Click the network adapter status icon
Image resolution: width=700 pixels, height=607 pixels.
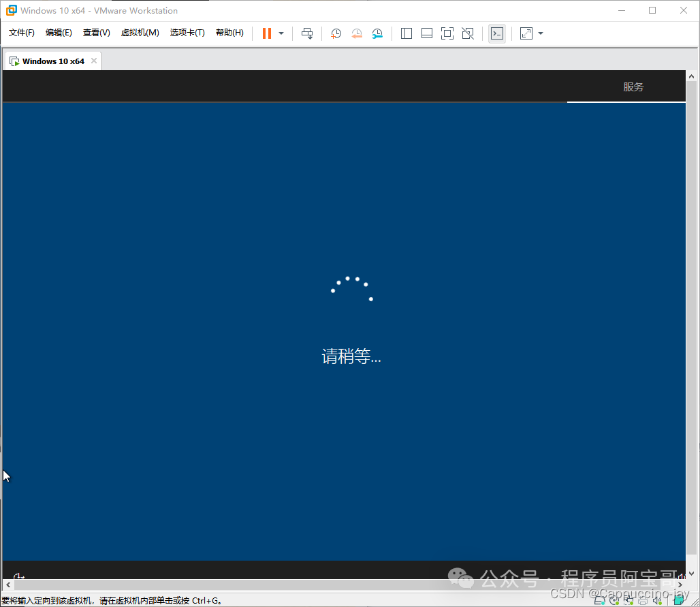click(x=629, y=601)
